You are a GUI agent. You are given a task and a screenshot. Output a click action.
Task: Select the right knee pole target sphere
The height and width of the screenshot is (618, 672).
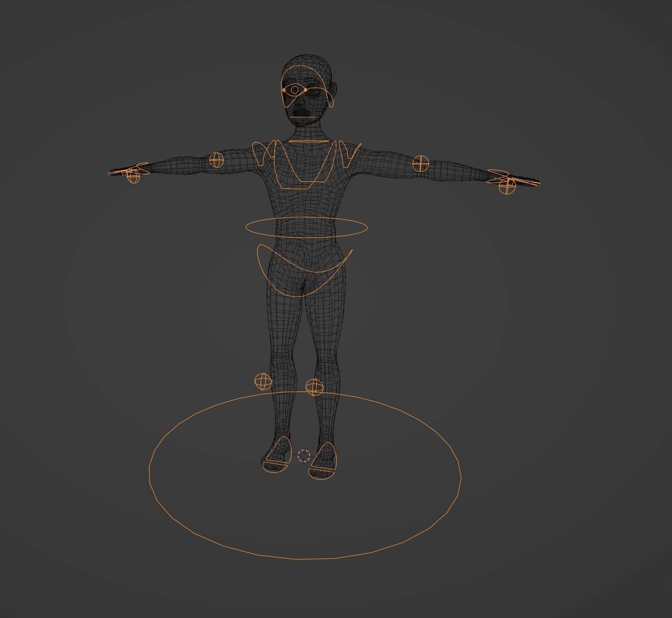(263, 381)
